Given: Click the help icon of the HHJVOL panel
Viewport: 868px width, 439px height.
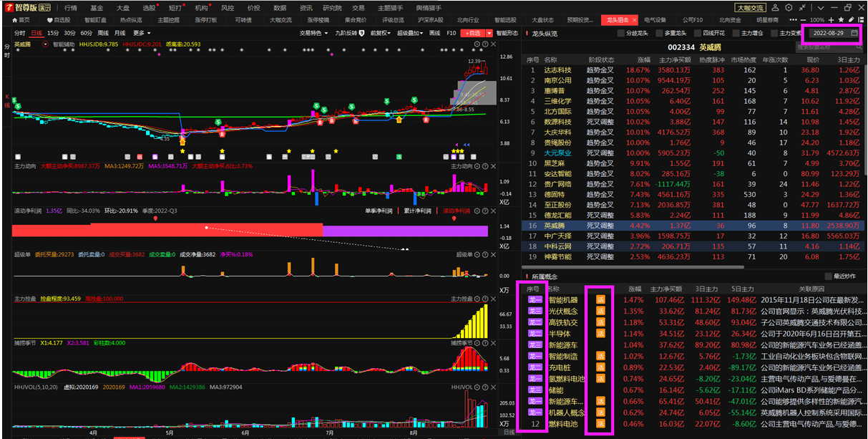Looking at the screenshot, I should click(x=485, y=387).
